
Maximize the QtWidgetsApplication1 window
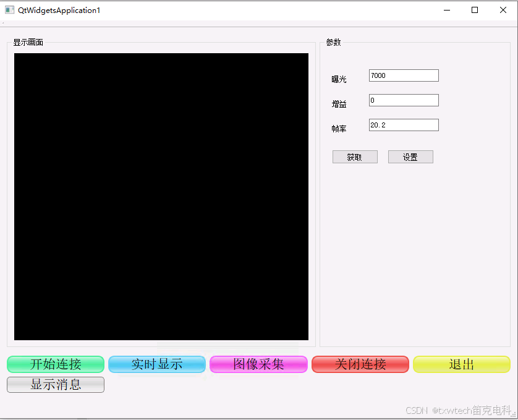pyautogui.click(x=475, y=11)
